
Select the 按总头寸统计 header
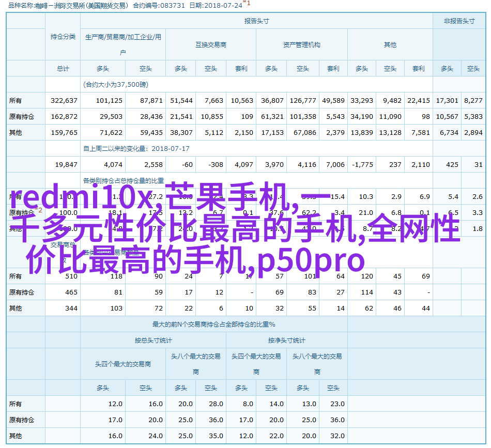coord(153,341)
